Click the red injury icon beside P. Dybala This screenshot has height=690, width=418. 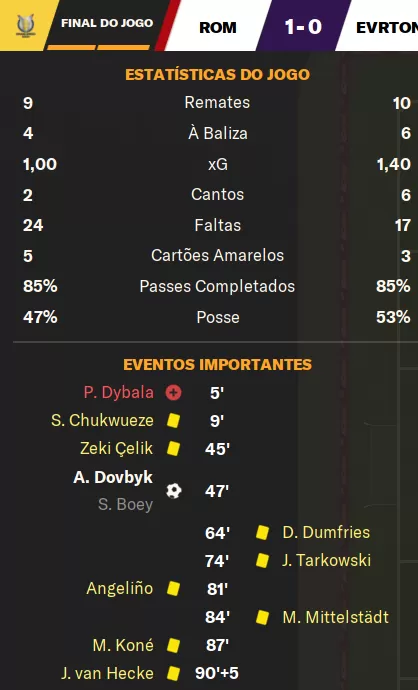pyautogui.click(x=173, y=392)
